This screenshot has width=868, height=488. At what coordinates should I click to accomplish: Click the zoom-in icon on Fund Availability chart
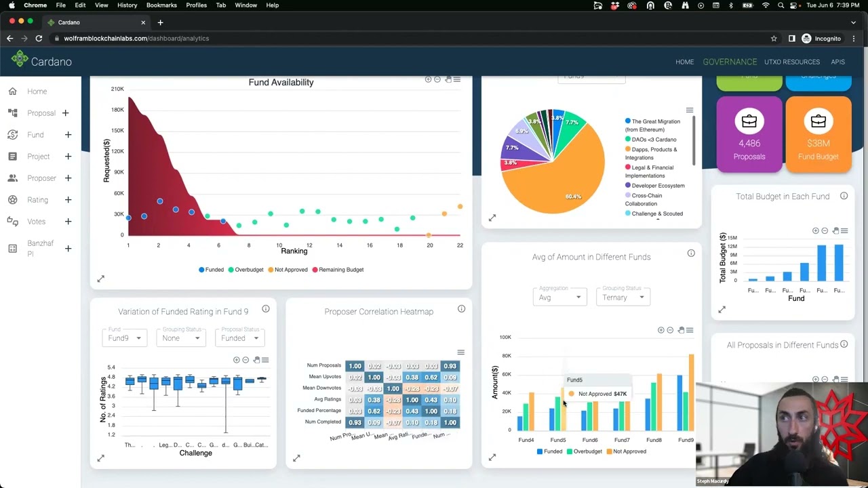coord(428,79)
